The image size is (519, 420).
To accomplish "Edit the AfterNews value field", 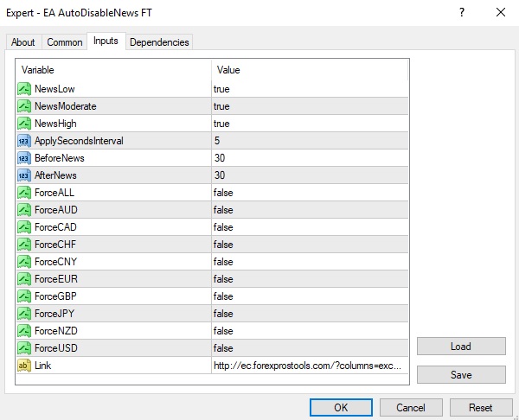I will (309, 175).
